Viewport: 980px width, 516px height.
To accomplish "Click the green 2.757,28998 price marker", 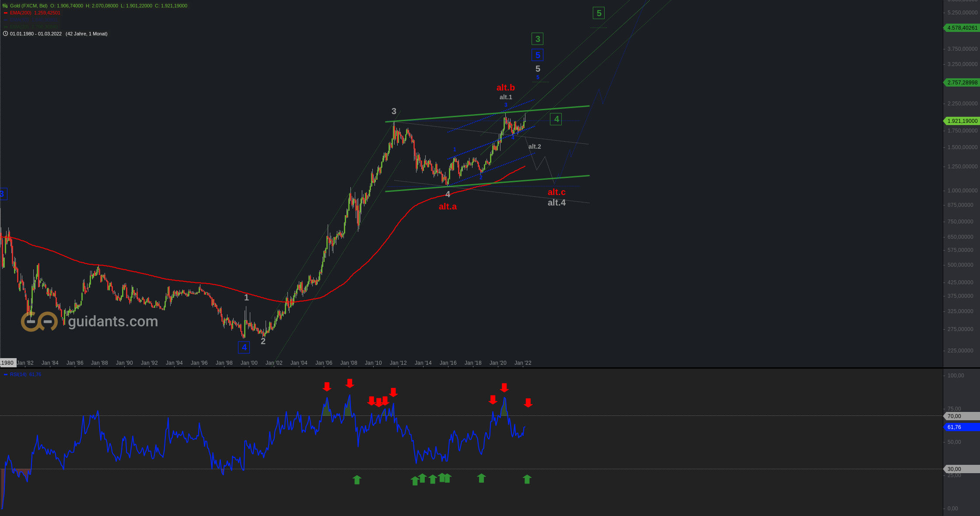I will tap(962, 83).
